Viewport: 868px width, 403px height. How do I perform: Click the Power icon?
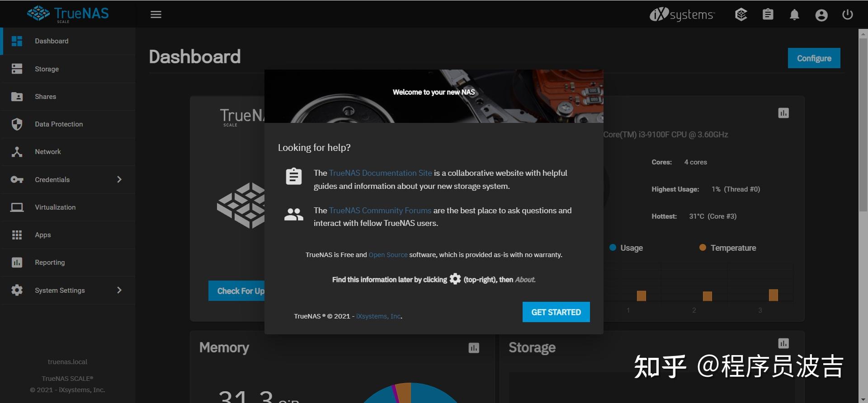(x=848, y=14)
